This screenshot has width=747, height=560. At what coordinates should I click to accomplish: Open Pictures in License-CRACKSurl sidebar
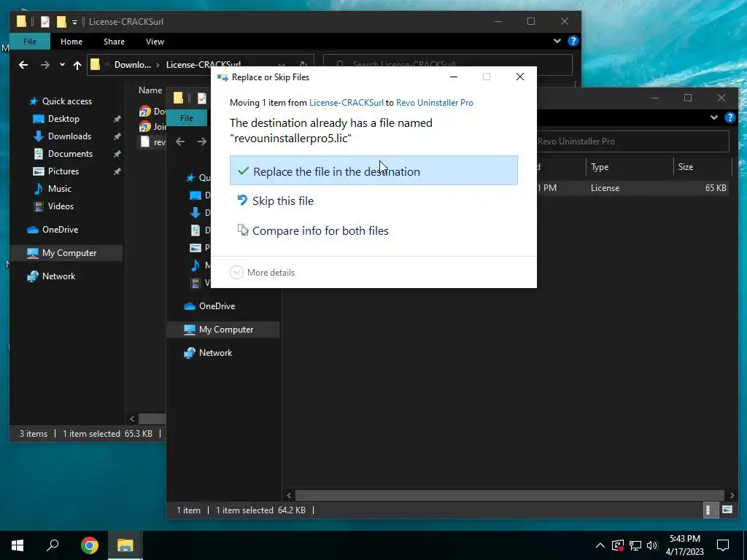pyautogui.click(x=63, y=171)
